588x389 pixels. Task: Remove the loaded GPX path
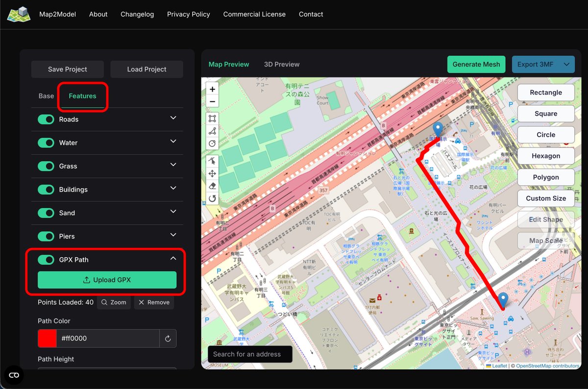tap(154, 302)
